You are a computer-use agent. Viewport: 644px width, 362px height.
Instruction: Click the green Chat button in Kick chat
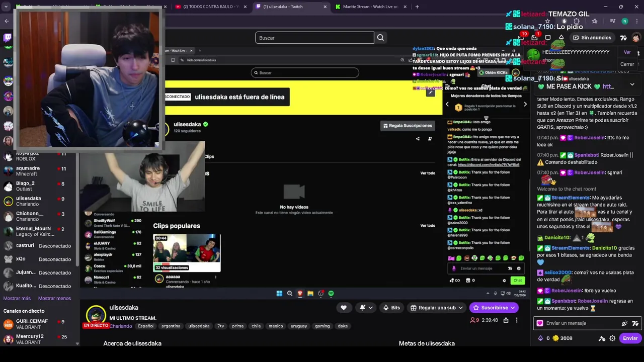pos(517,281)
